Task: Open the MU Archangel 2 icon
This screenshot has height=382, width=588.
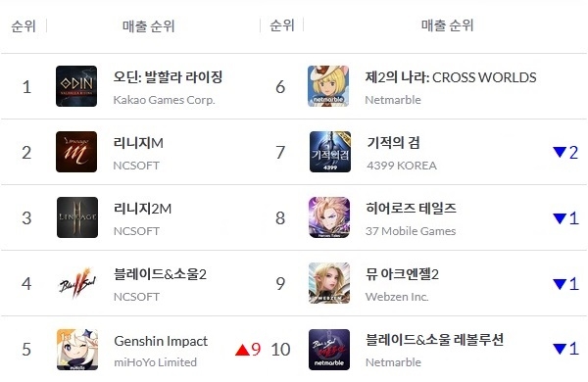Action: pyautogui.click(x=329, y=283)
